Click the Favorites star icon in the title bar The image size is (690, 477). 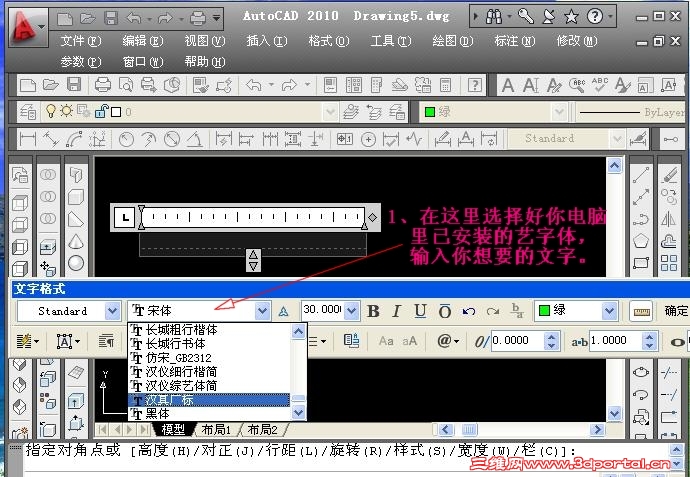coord(571,17)
